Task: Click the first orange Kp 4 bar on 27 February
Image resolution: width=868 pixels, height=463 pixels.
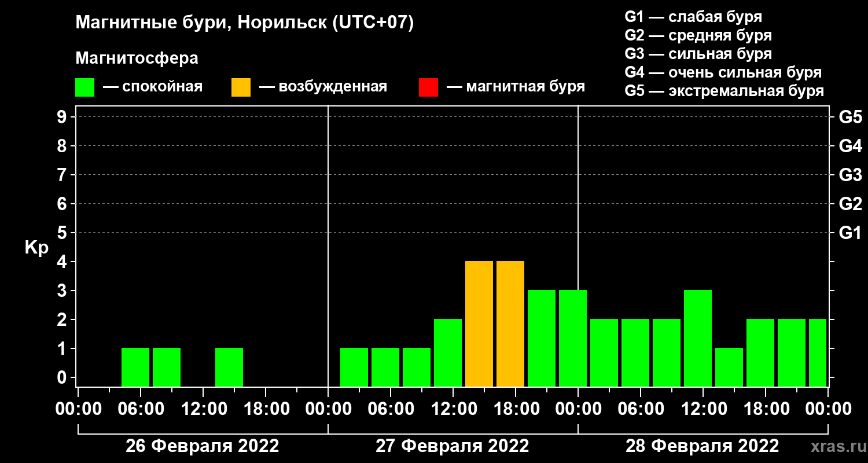Action: coord(479,324)
